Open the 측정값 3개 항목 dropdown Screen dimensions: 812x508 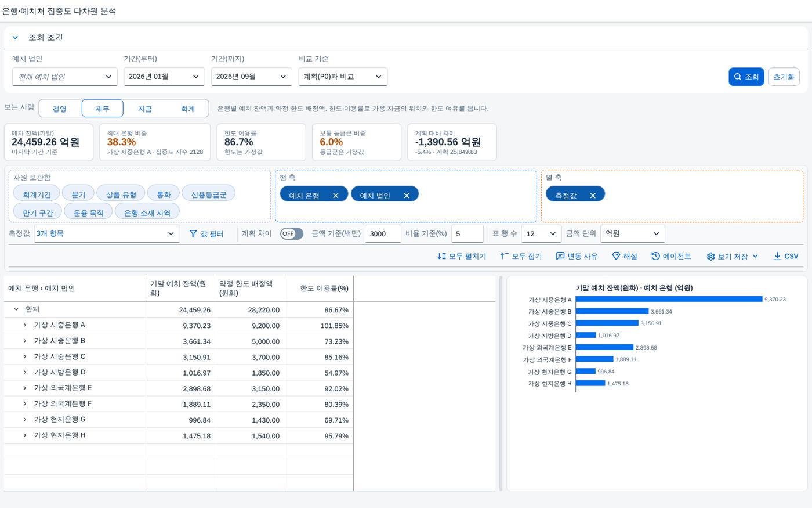[107, 233]
